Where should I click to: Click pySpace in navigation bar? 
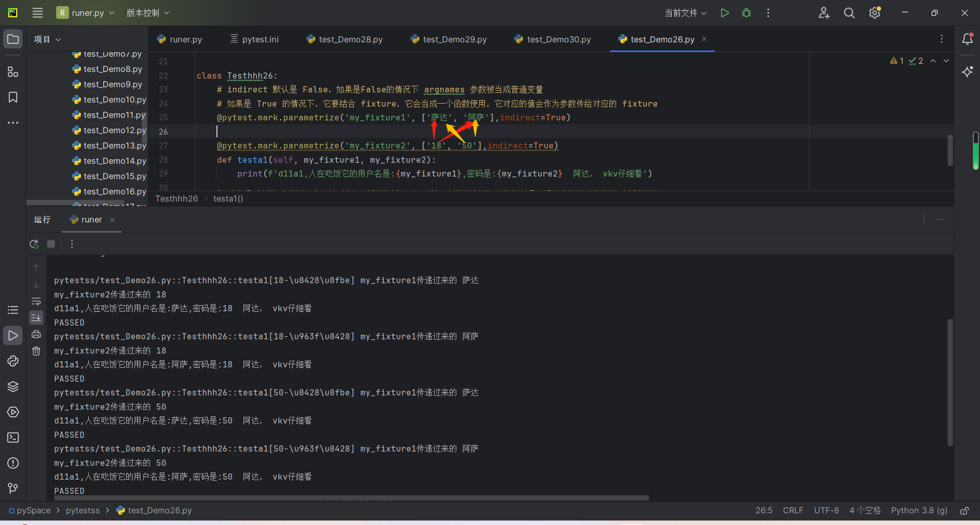[x=30, y=511]
